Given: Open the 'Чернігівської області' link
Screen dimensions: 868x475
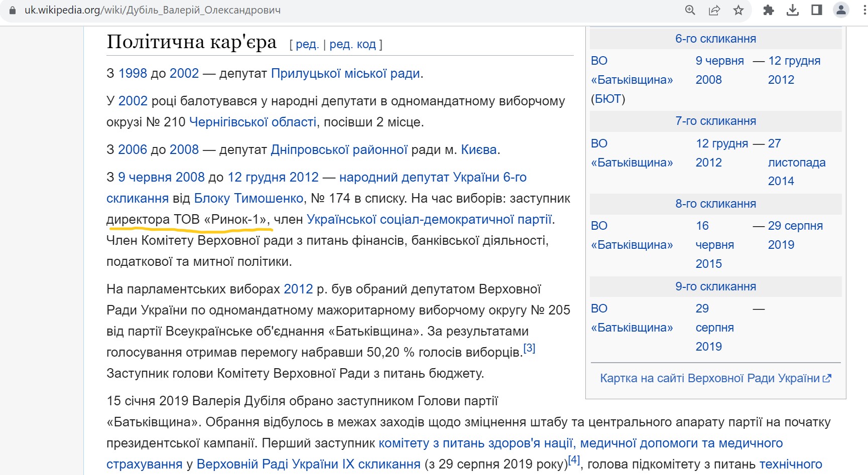Looking at the screenshot, I should pos(253,122).
